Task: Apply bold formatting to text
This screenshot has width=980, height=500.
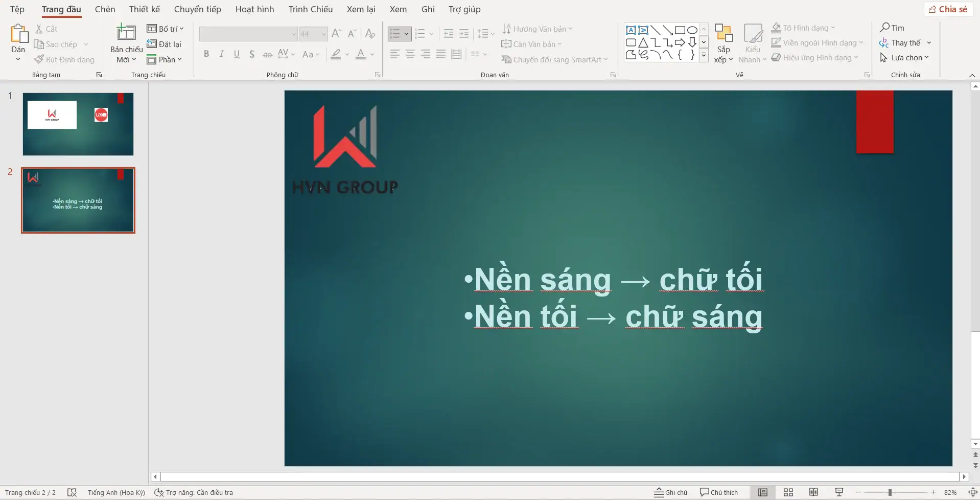Action: tap(206, 54)
